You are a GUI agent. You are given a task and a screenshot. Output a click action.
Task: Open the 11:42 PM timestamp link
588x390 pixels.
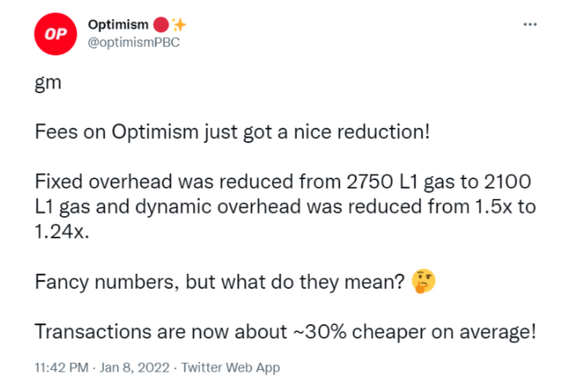coord(61,367)
